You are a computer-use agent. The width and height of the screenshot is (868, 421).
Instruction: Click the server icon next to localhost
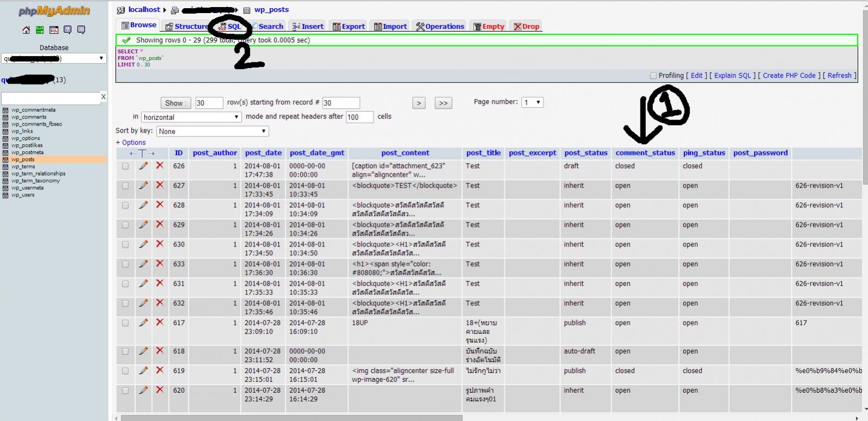coord(121,10)
